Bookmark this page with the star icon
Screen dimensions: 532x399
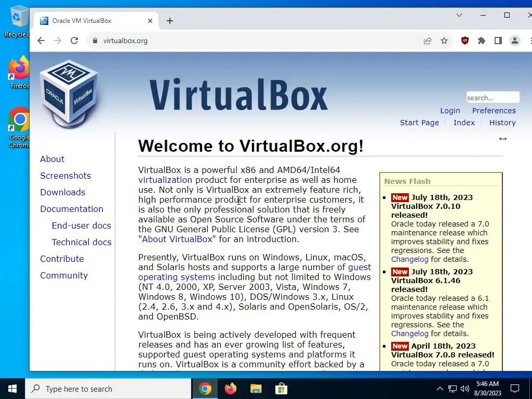[x=444, y=41]
